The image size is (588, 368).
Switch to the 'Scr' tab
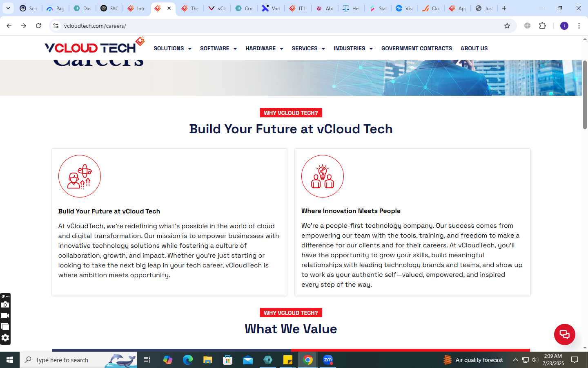point(29,8)
